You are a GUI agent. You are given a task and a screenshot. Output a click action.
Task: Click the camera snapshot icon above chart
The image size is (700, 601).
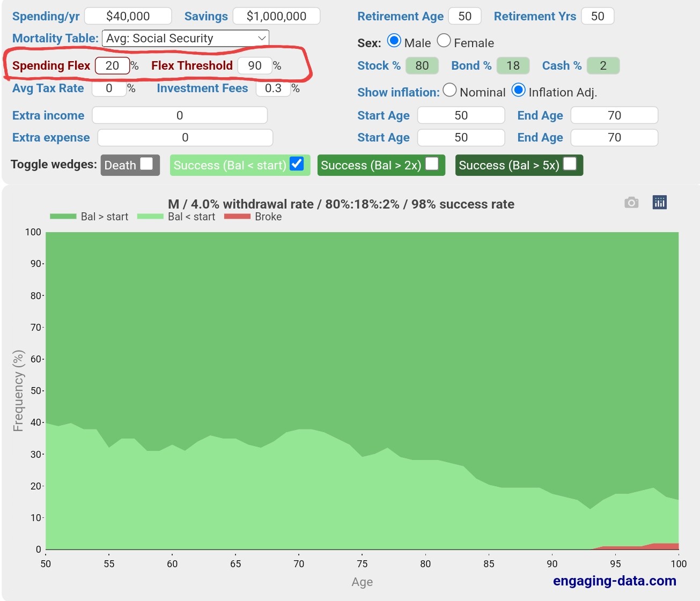(631, 203)
